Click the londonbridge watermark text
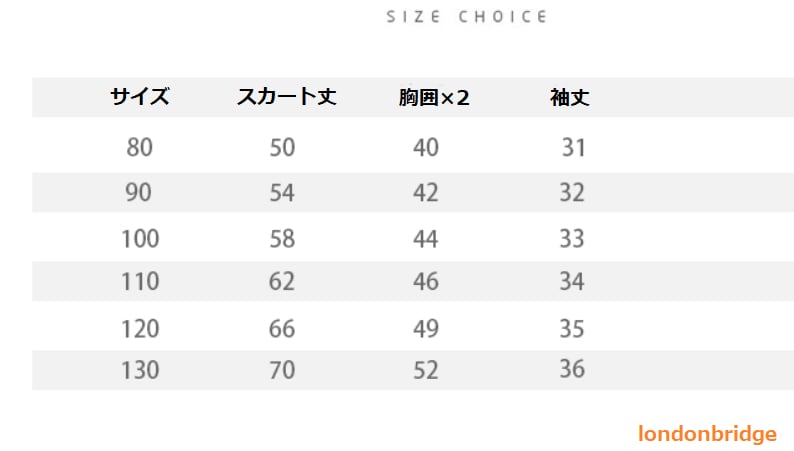 (x=707, y=433)
